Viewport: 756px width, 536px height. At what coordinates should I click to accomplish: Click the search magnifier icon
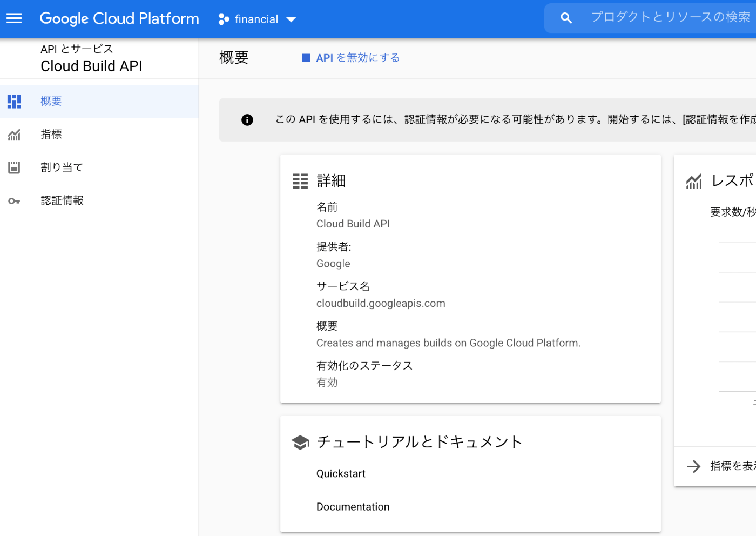point(566,18)
